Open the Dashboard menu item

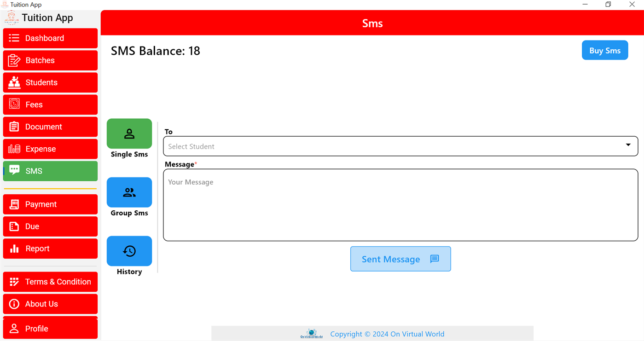click(50, 38)
